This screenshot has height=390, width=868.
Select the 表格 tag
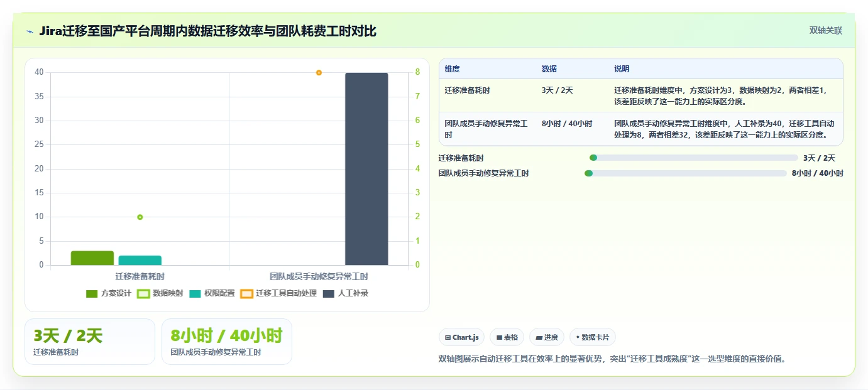coord(507,337)
